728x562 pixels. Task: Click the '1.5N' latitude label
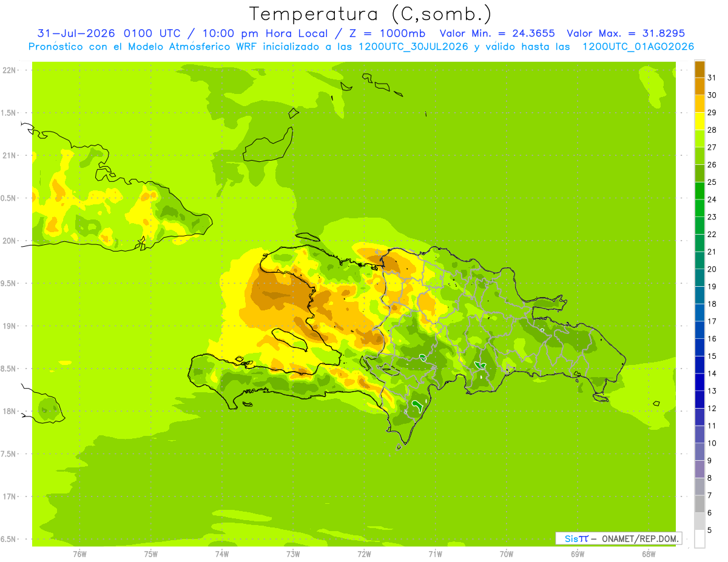(x=9, y=113)
